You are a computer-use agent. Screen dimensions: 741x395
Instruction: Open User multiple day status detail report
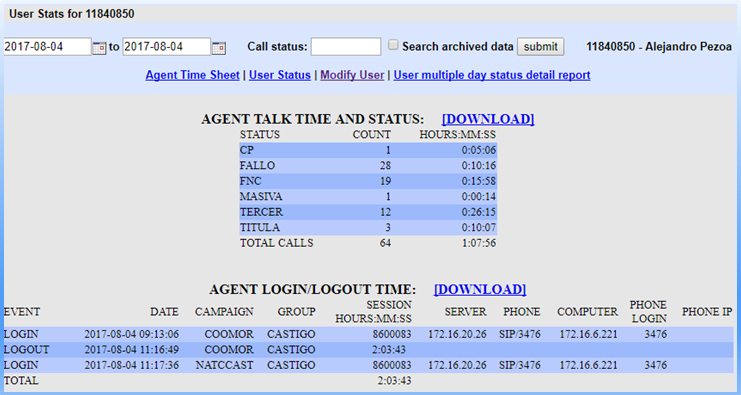[x=492, y=75]
